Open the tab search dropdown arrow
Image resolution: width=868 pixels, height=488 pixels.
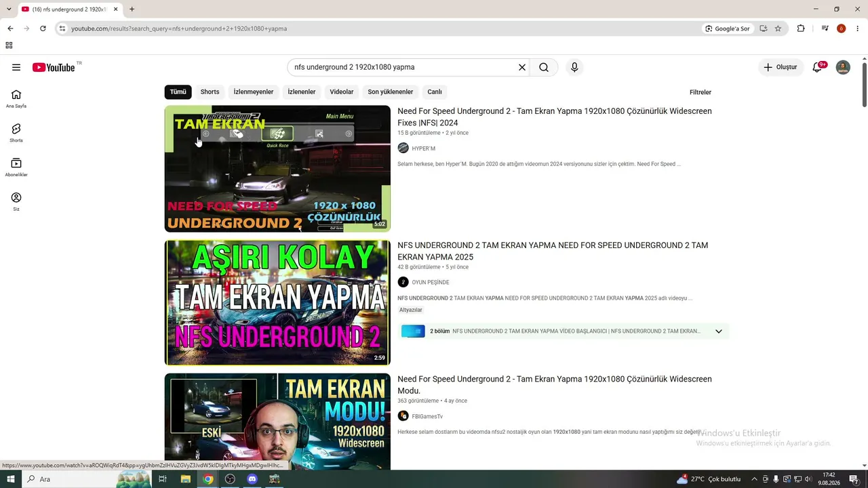click(x=9, y=9)
